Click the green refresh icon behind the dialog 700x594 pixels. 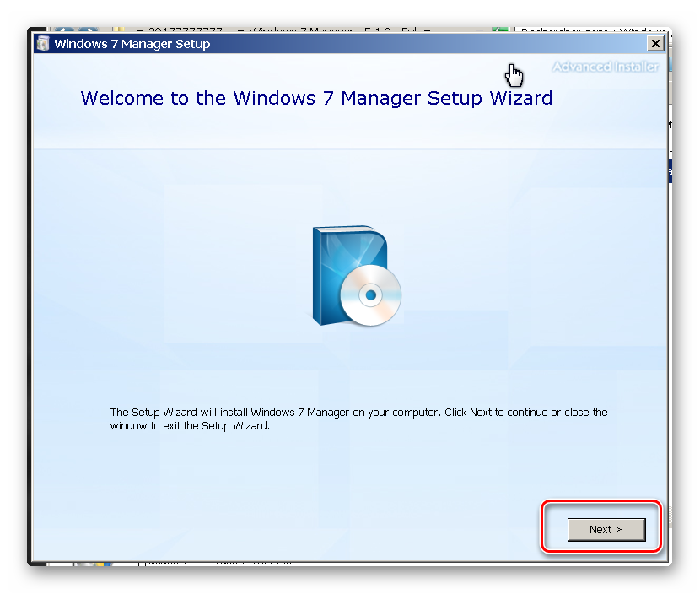(x=500, y=30)
